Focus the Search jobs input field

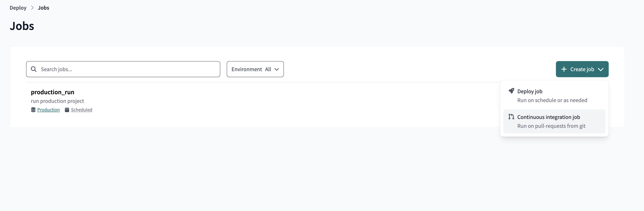[x=123, y=69]
